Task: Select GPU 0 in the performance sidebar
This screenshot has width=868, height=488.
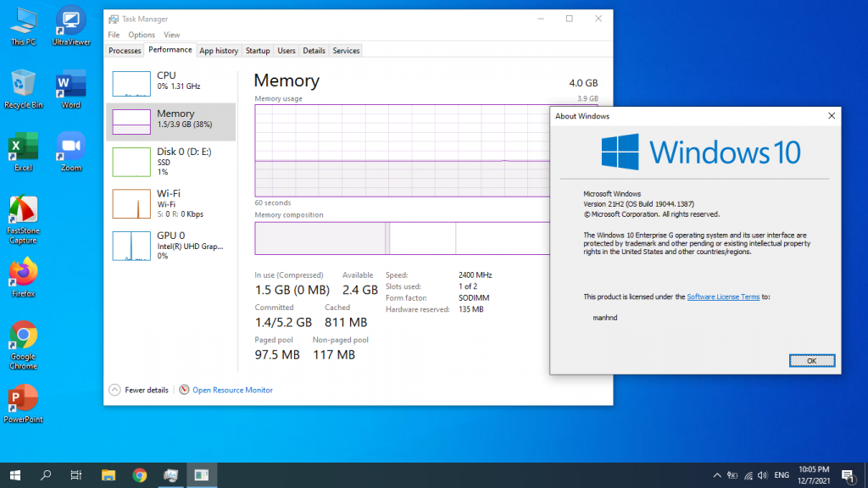Action: click(x=171, y=246)
